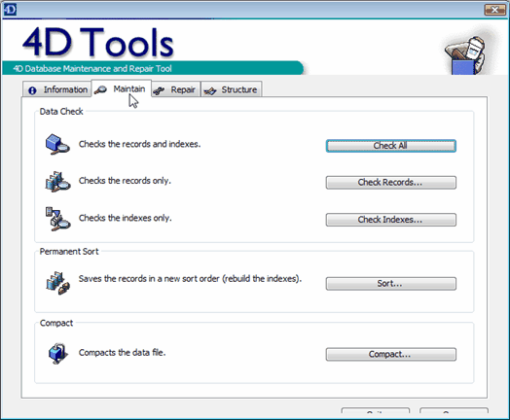Click text 'Compacts the data file.'
Screen dimensions: 510x420
[123, 353]
